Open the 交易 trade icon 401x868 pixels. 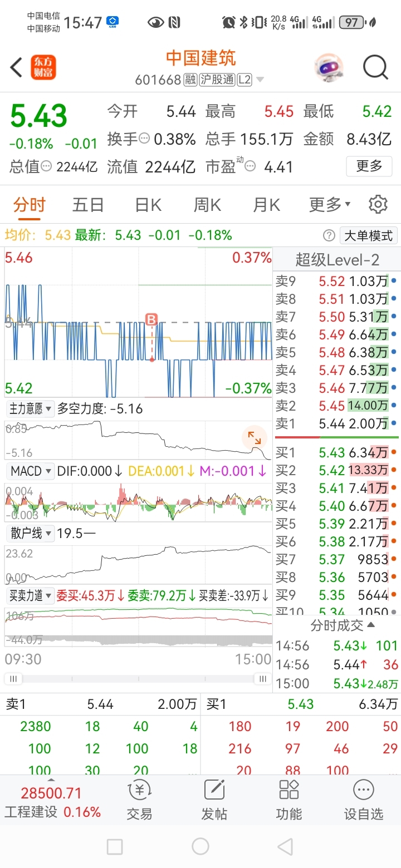(139, 800)
